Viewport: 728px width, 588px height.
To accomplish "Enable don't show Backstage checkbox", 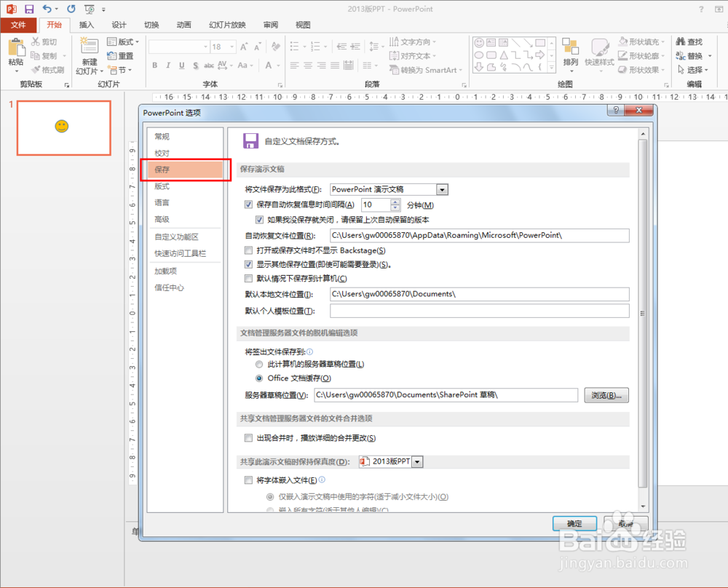I will 248,250.
